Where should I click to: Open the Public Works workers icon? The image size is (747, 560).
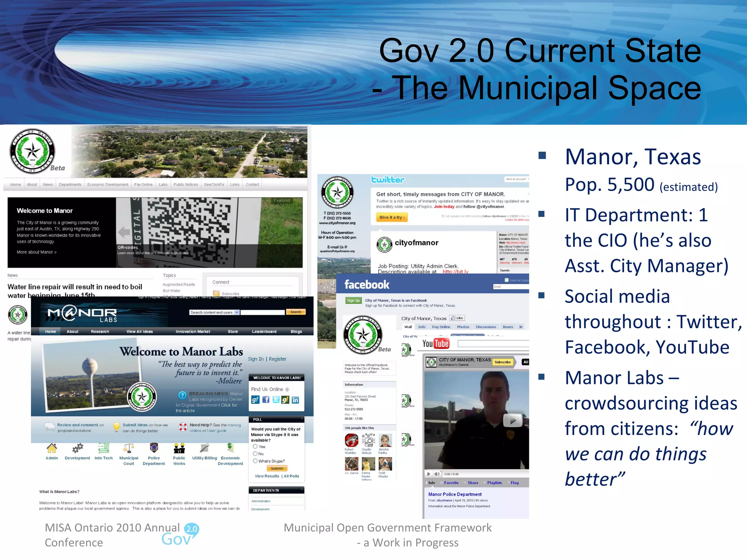(179, 448)
